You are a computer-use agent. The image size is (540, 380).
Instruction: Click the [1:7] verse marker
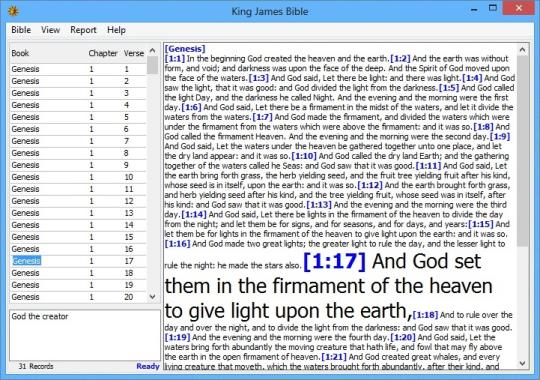[x=262, y=117]
